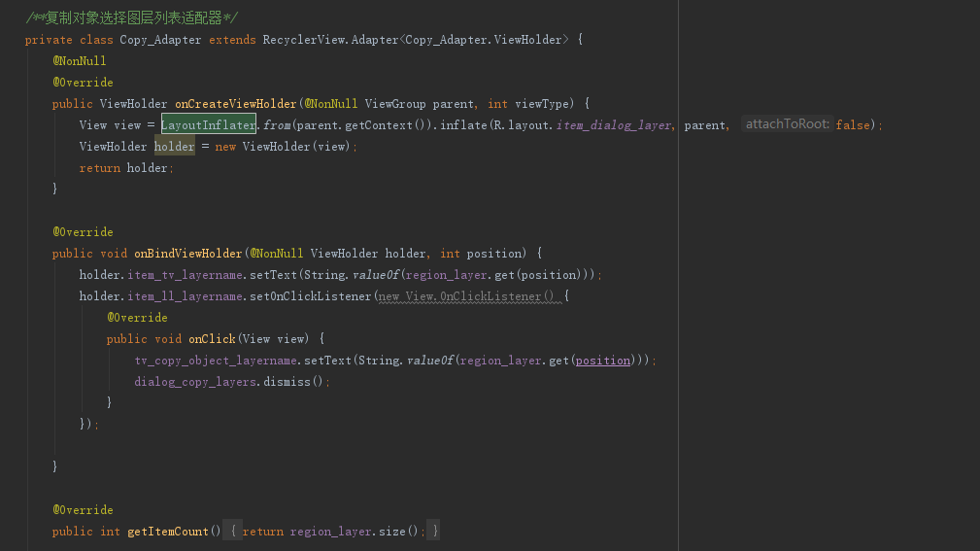Screen dimensions: 980x551
Task: Expand the folded '{' brace in getItemCount
Action: [x=232, y=531]
